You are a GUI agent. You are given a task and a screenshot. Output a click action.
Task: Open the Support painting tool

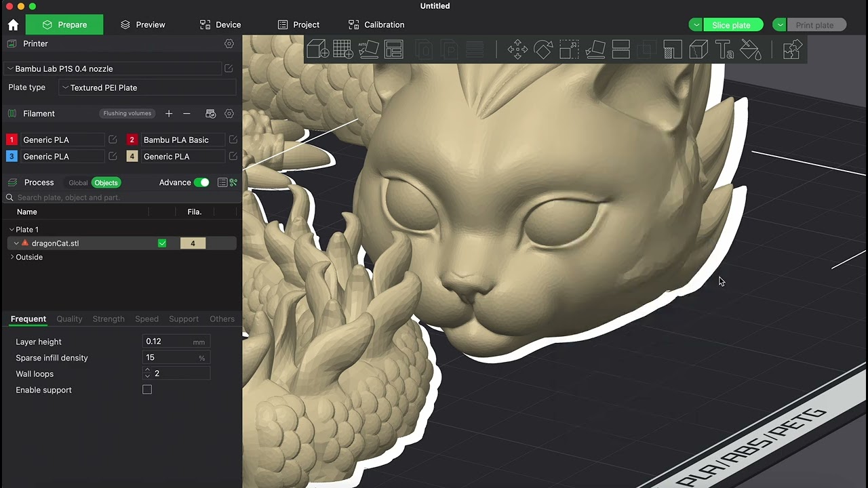(673, 49)
